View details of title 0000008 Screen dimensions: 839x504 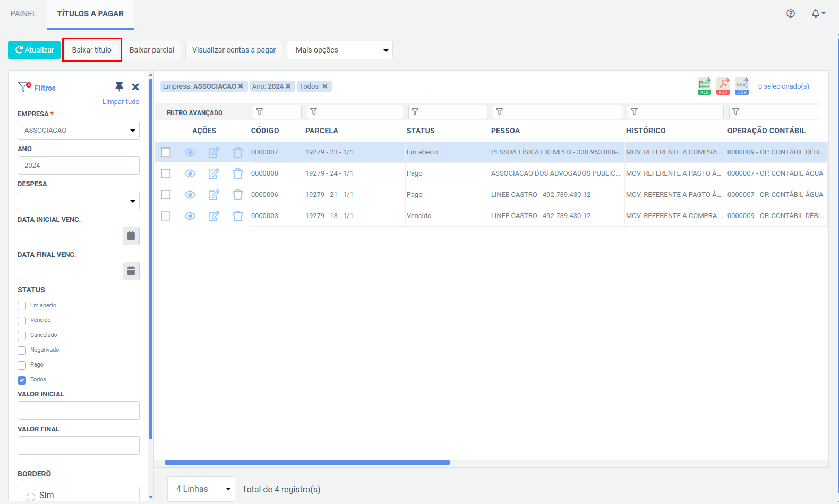[190, 173]
